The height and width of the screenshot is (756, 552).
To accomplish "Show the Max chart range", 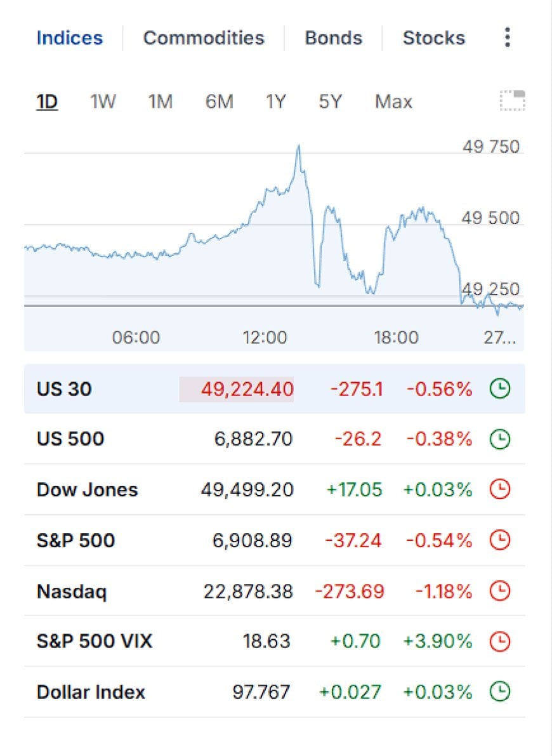I will (393, 102).
